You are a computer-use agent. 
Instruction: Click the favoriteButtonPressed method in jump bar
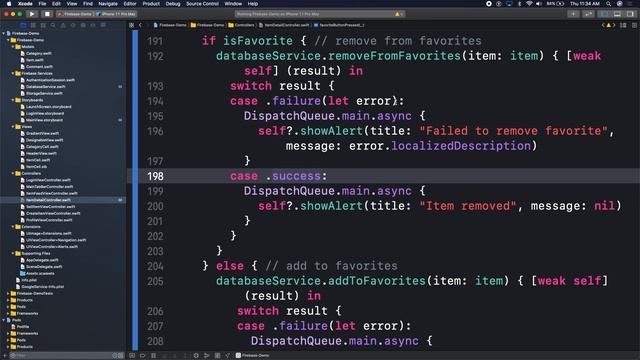tap(339, 25)
